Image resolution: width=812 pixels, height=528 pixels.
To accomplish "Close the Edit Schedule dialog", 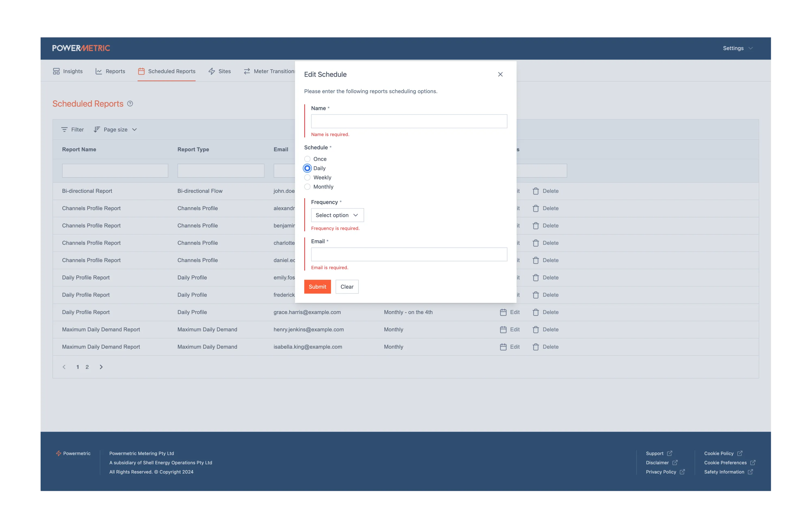I will pyautogui.click(x=500, y=74).
